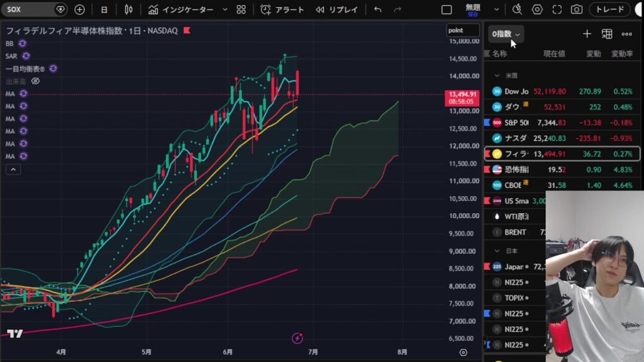644x362 pixels.
Task: Open the TradingView logo at chart corner
Action: (x=15, y=333)
